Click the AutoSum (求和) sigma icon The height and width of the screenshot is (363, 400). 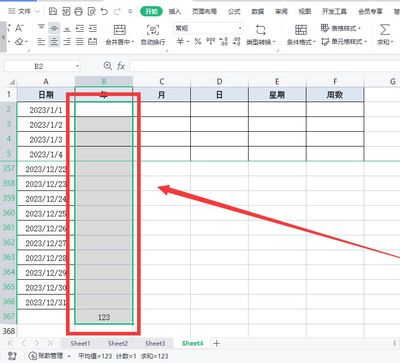pyautogui.click(x=385, y=30)
